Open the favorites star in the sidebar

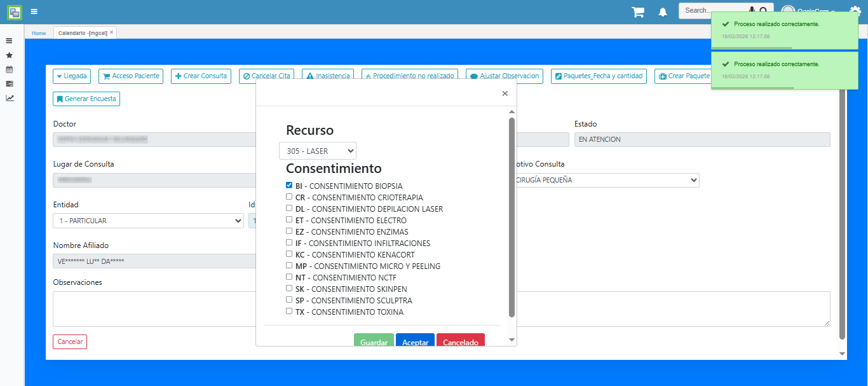coord(9,55)
